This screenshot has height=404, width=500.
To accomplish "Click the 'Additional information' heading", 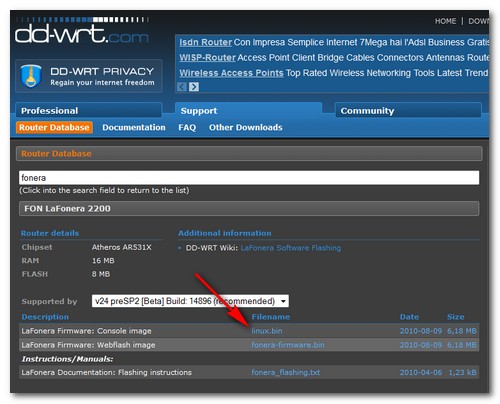I will 225,233.
